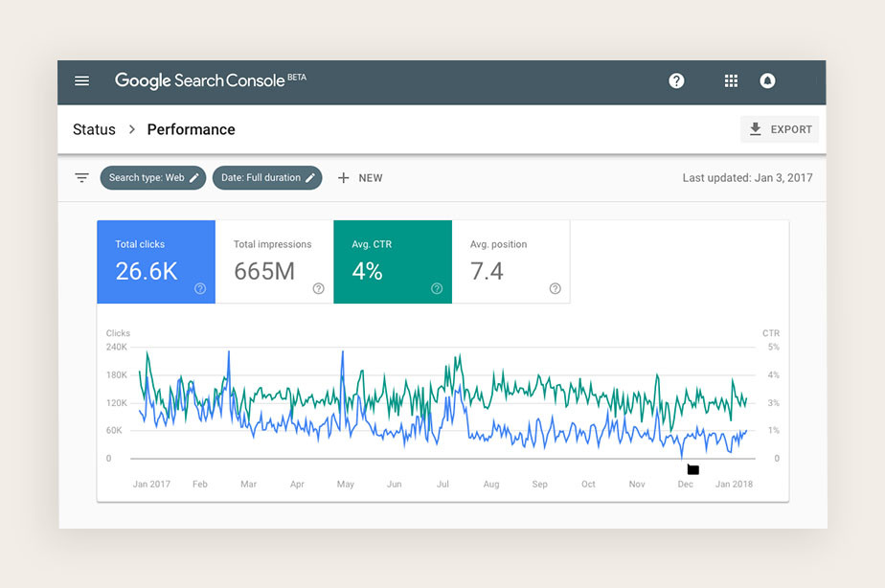The image size is (885, 588).
Task: Click the Last updated: Jan 3, 2017 text
Action: click(747, 178)
